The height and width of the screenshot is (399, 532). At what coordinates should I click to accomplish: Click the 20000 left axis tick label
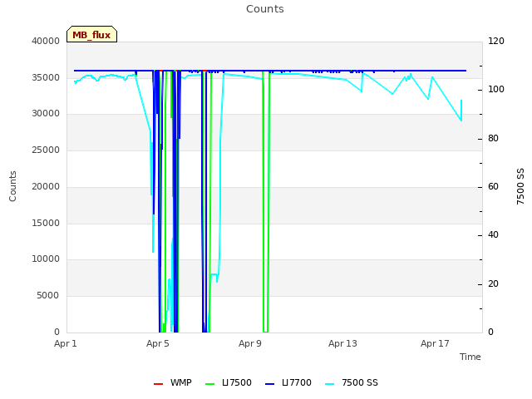point(46,186)
